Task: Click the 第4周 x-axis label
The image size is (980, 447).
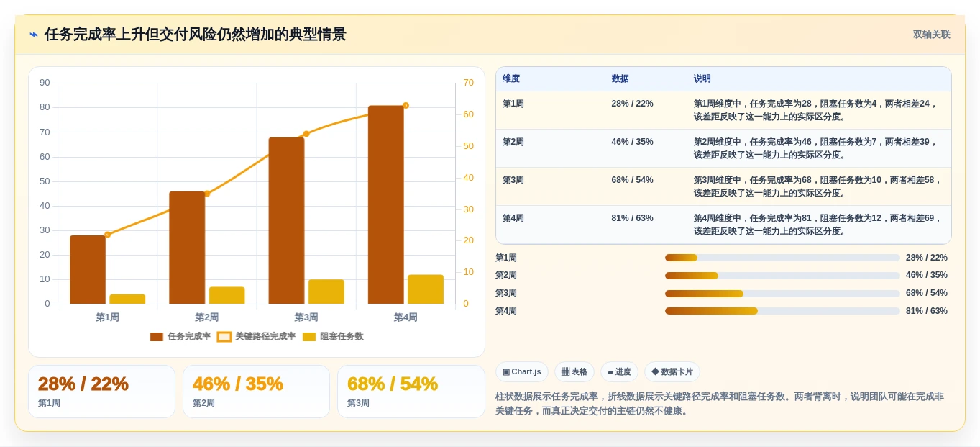Action: (x=406, y=317)
